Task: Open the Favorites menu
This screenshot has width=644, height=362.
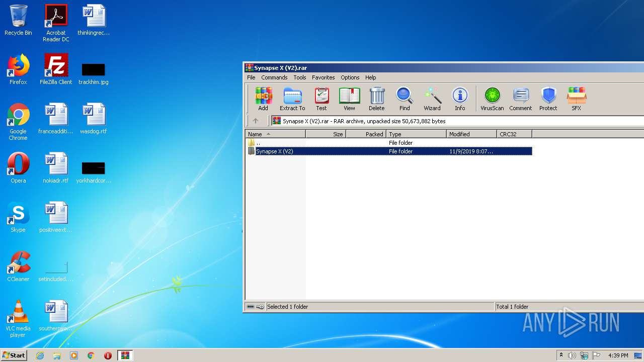Action: (323, 77)
